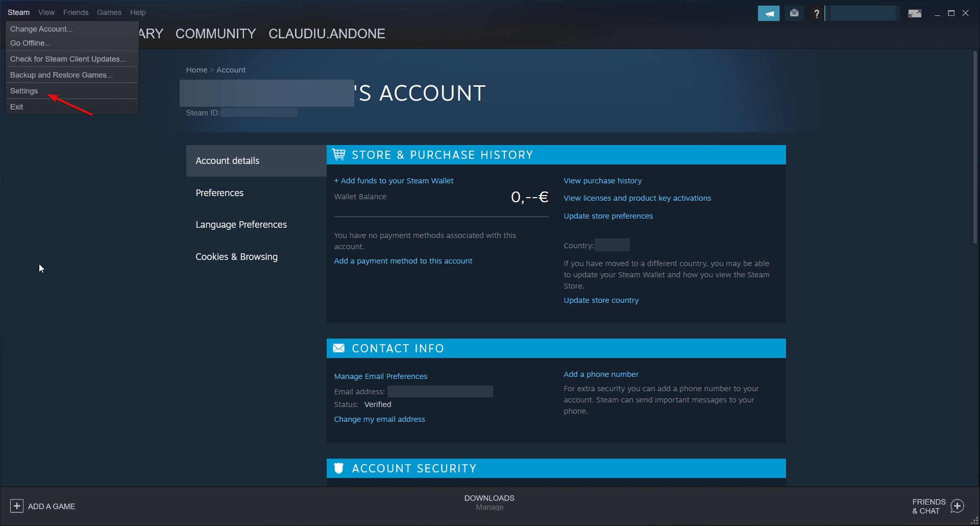Select Check for Steam Client Updates

(x=72, y=59)
